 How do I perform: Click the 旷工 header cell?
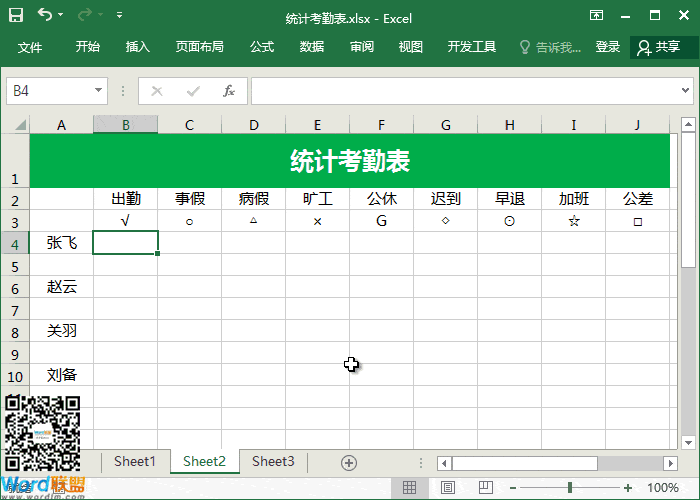(x=317, y=199)
